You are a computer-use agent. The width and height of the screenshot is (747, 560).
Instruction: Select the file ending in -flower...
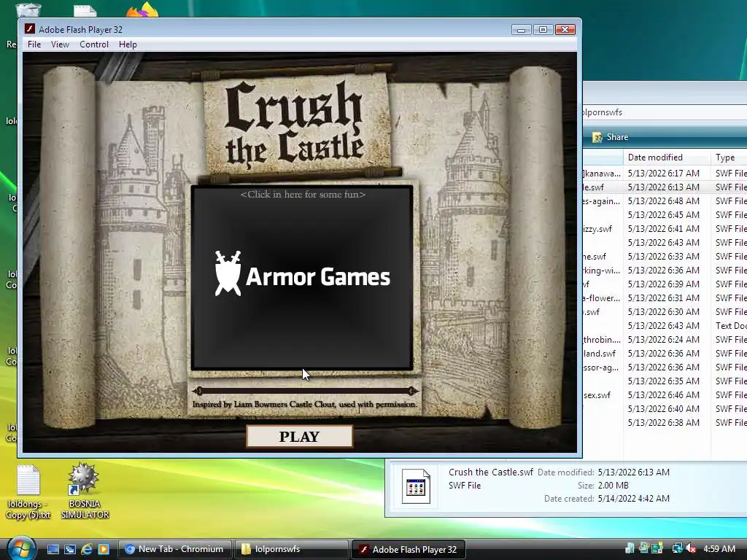(665, 298)
